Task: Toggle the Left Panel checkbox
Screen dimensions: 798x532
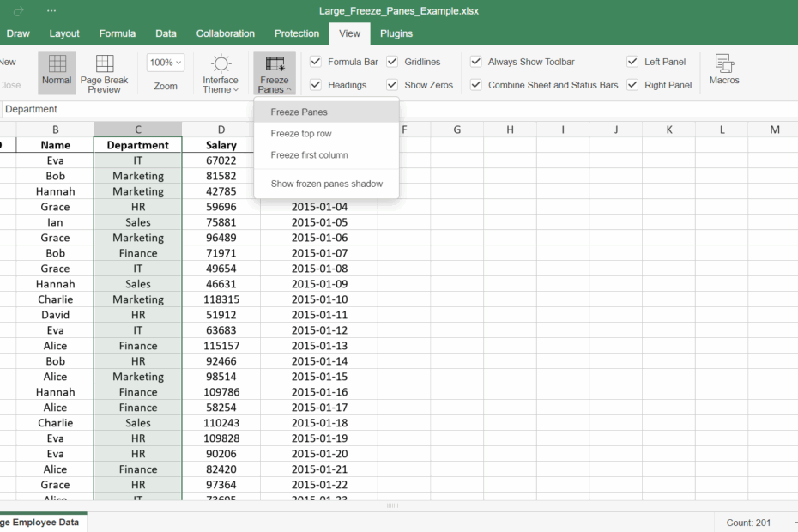Action: click(632, 62)
